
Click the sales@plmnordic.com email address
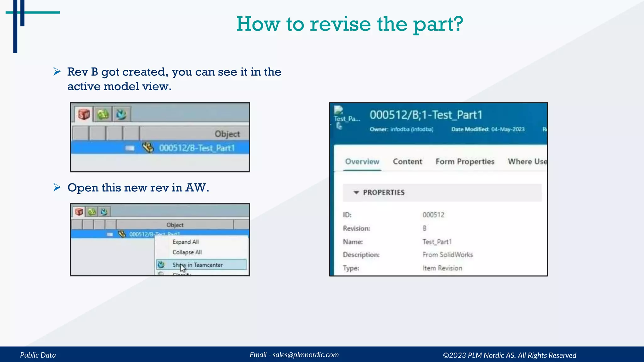tap(306, 355)
